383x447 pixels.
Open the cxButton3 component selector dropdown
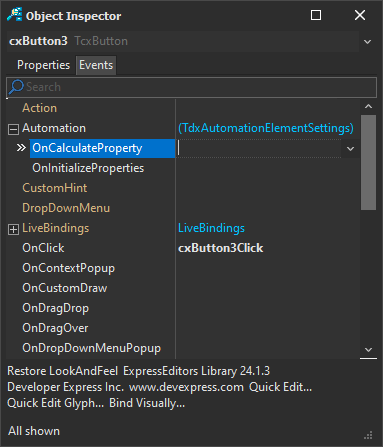[367, 42]
